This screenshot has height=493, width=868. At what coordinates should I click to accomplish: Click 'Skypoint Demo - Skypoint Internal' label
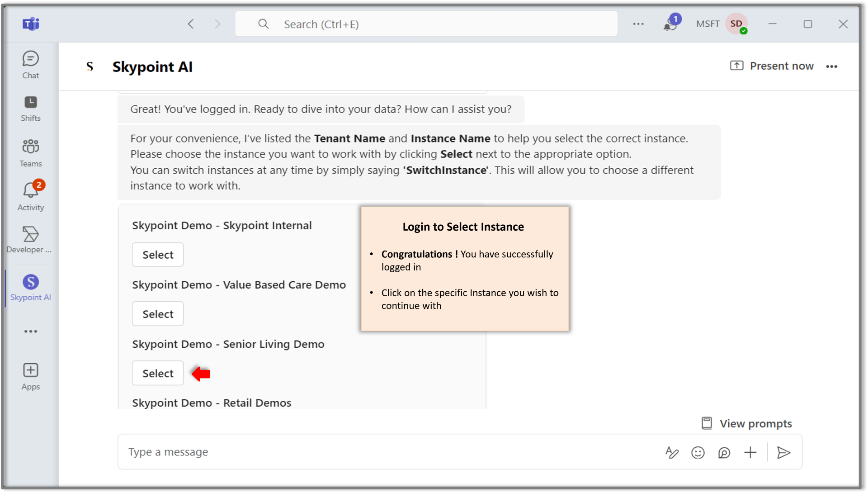(222, 225)
